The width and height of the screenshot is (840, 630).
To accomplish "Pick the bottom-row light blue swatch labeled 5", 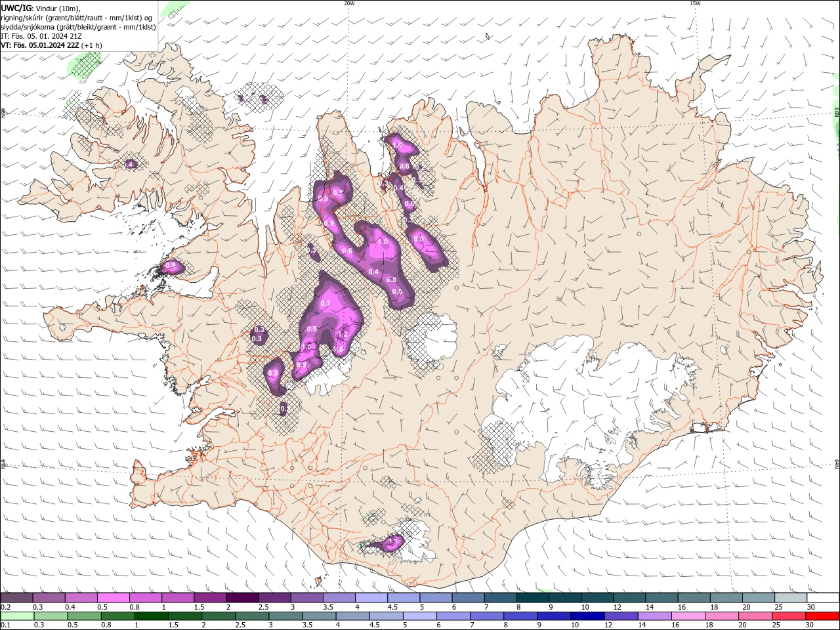I will (x=420, y=616).
